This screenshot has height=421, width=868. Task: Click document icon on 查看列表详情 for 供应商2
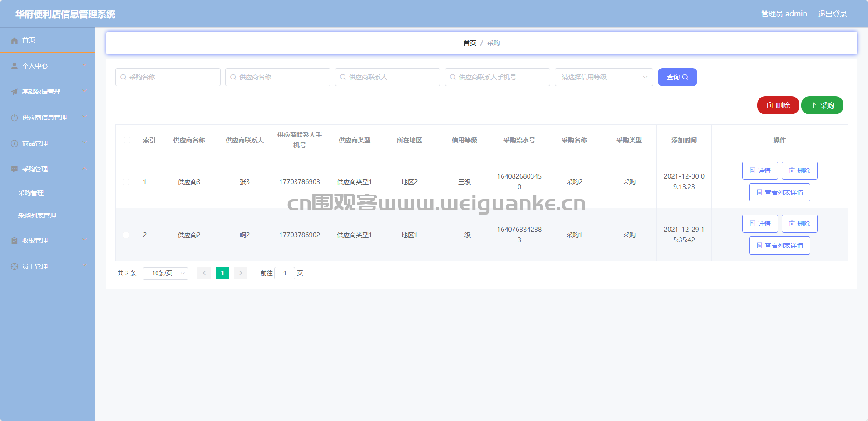point(759,245)
